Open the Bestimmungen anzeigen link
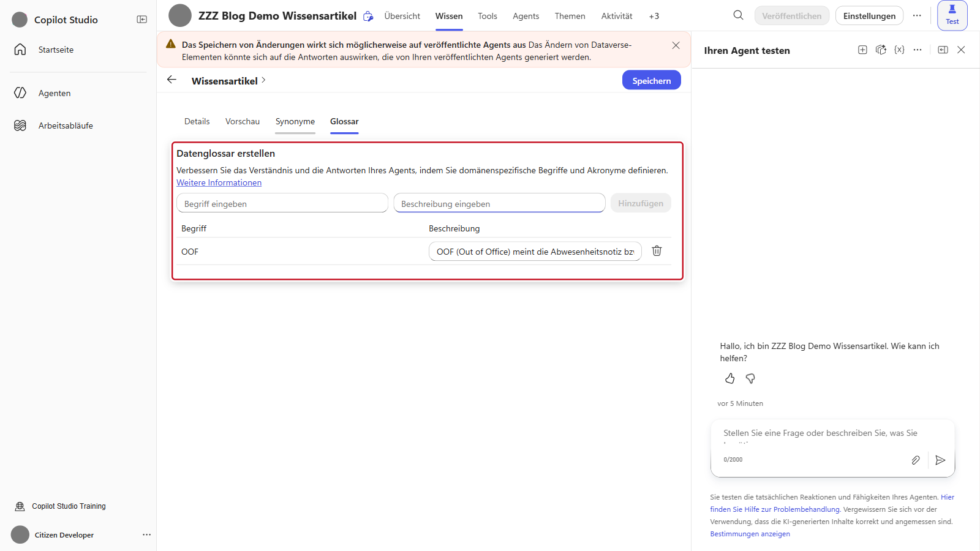This screenshot has width=980, height=551. pos(750,534)
